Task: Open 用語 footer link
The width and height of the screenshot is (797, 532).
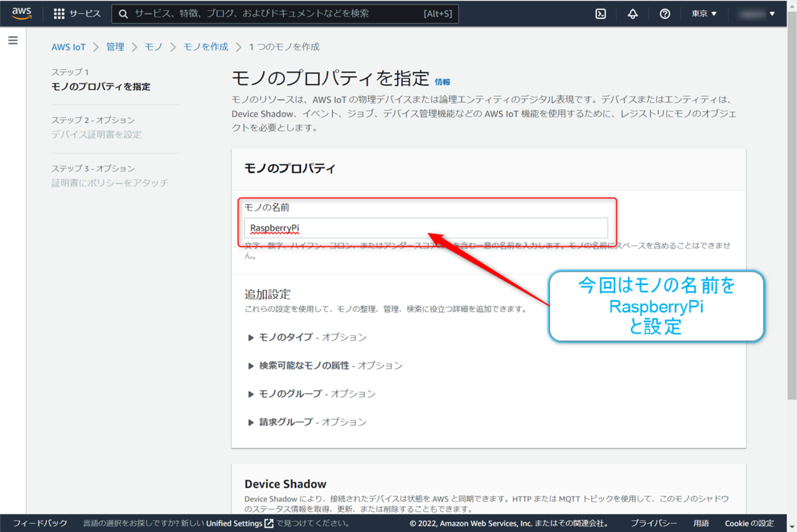Action: (x=701, y=523)
